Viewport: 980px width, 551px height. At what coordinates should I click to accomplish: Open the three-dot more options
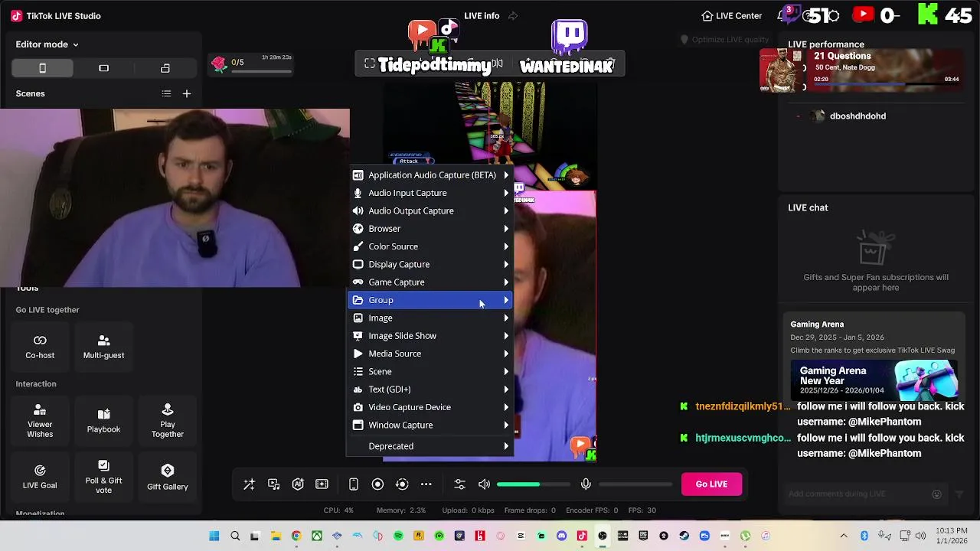[x=426, y=484]
